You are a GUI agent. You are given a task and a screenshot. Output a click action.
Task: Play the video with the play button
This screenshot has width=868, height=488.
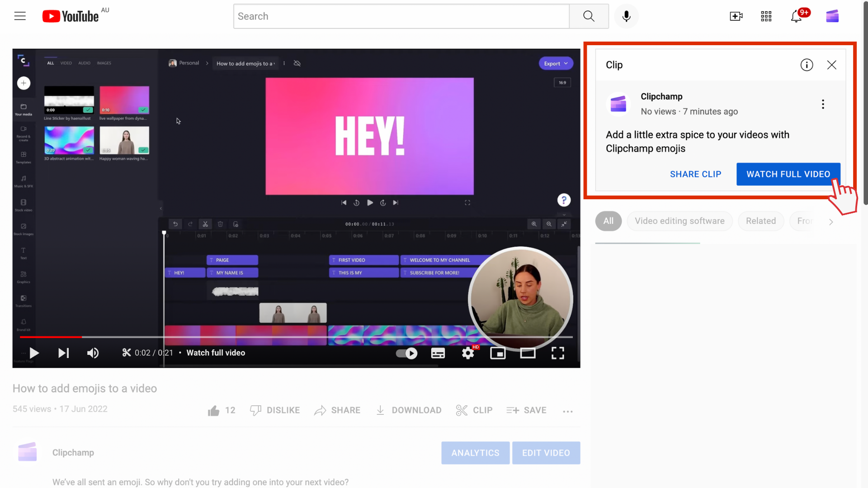(x=34, y=353)
